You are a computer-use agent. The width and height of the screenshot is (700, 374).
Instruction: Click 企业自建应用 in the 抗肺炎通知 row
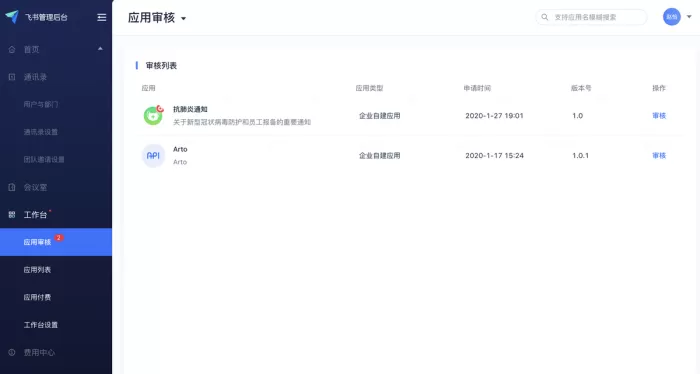379,116
